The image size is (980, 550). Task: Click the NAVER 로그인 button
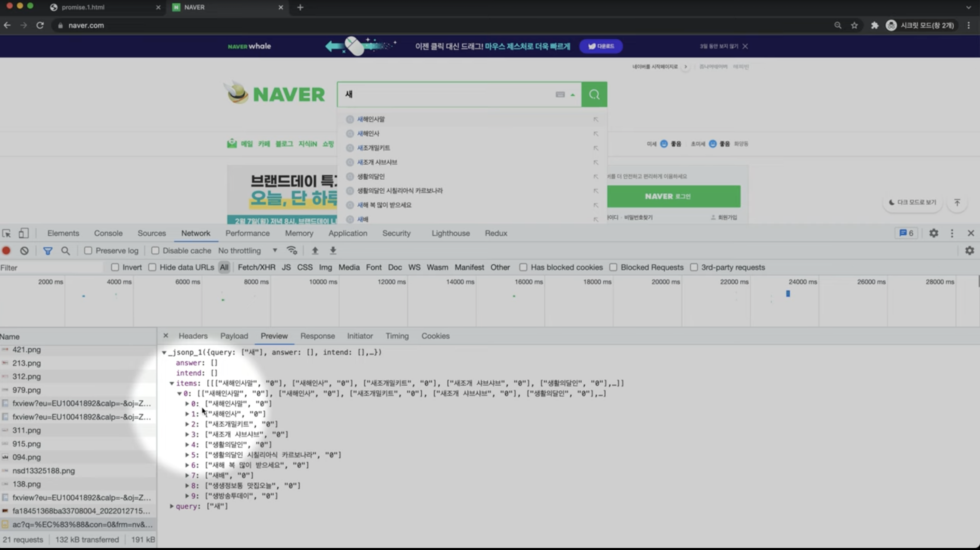[x=668, y=196]
